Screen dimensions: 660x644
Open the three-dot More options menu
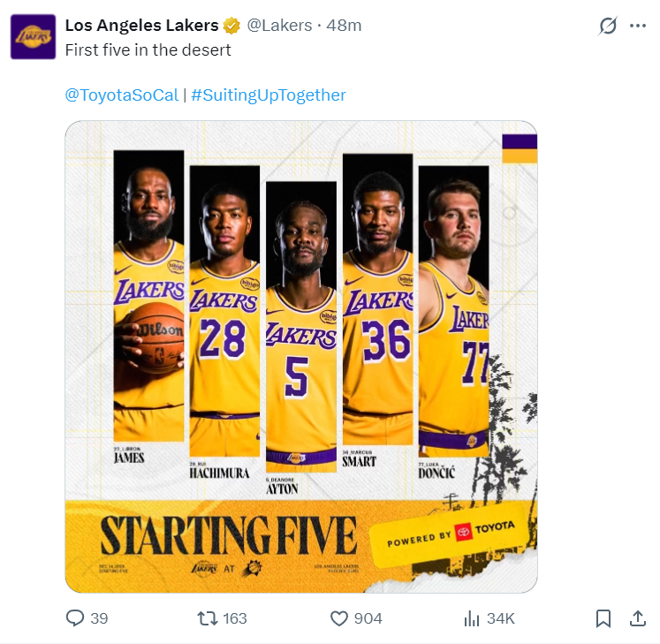click(x=638, y=26)
